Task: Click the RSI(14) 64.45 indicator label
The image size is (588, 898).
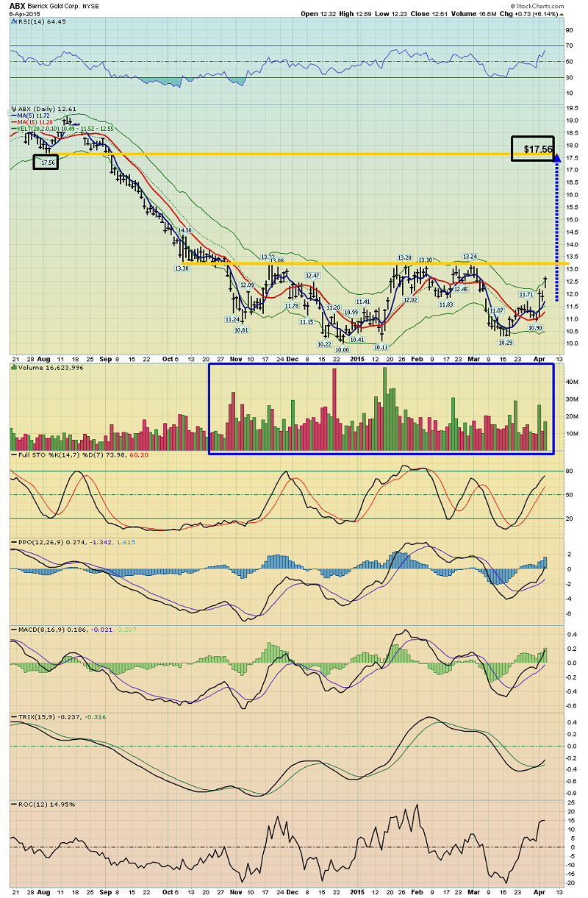Action: click(36, 21)
